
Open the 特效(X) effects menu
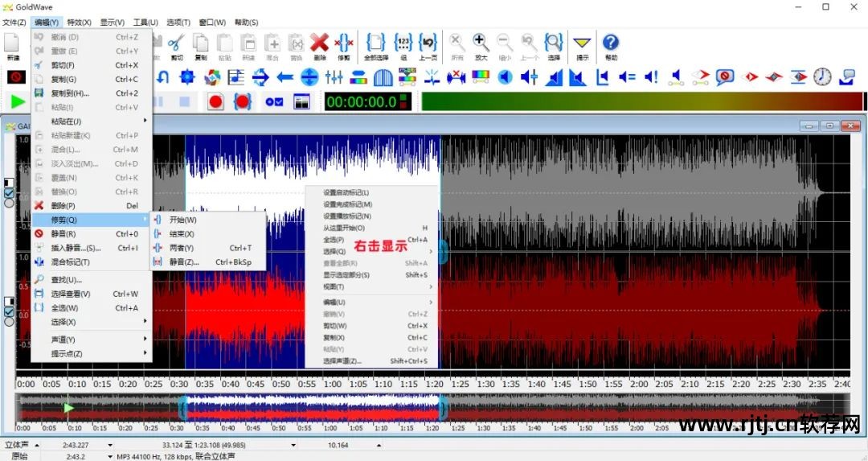point(79,23)
